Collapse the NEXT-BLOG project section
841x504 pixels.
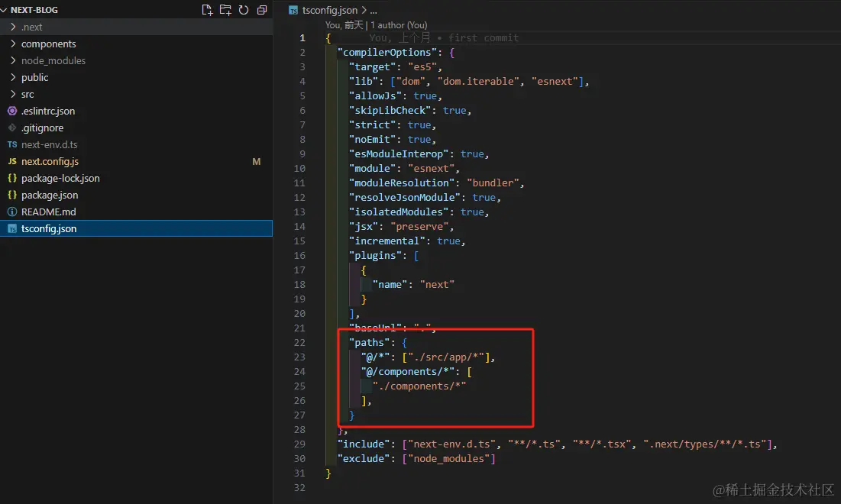pyautogui.click(x=5, y=10)
